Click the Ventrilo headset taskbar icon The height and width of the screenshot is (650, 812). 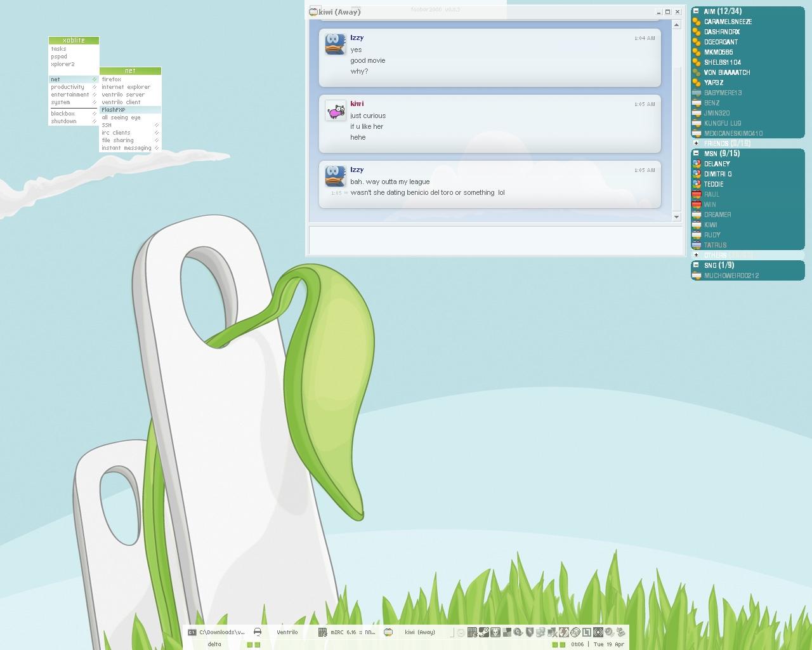258,632
